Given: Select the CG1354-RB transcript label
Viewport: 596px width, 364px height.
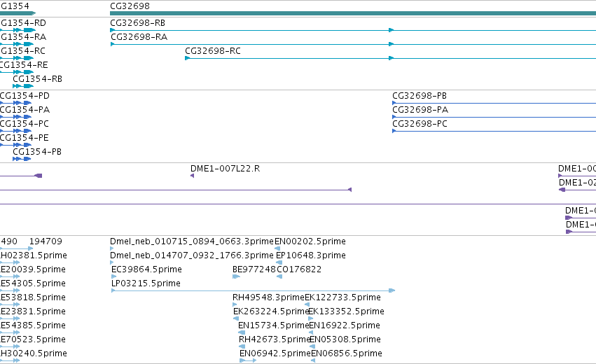Looking at the screenshot, I should (37, 79).
